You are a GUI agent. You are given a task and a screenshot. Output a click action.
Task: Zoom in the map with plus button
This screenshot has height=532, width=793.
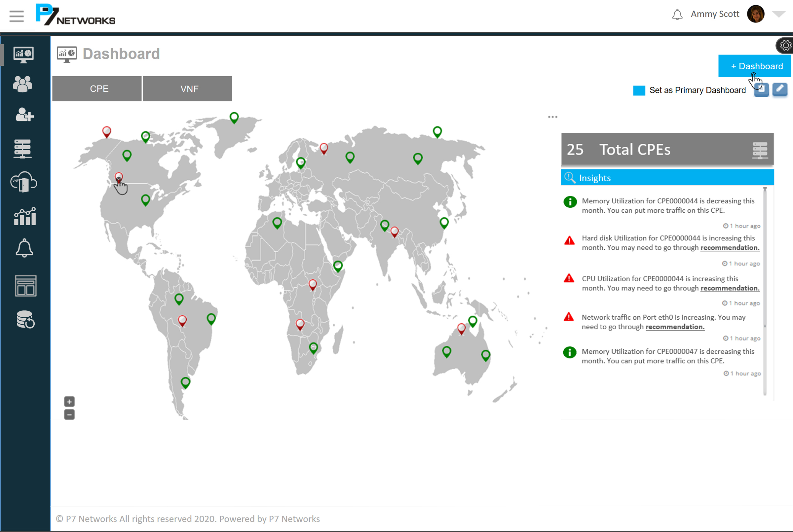[69, 402]
